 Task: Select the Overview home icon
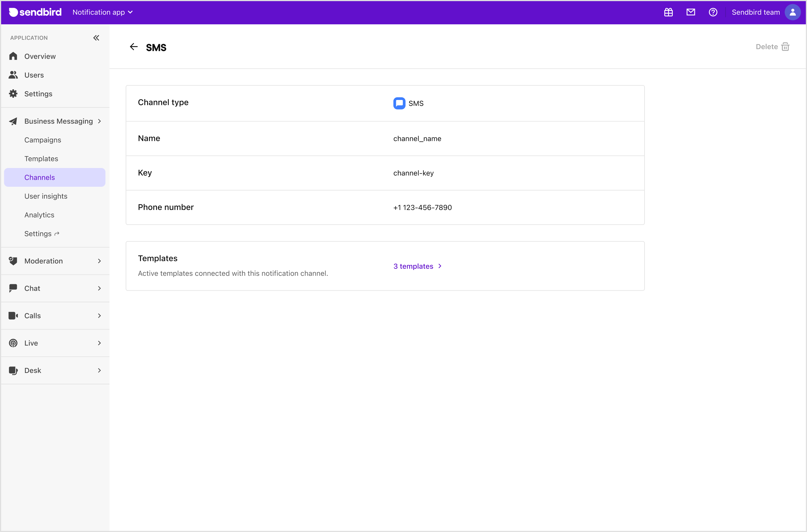coord(13,56)
